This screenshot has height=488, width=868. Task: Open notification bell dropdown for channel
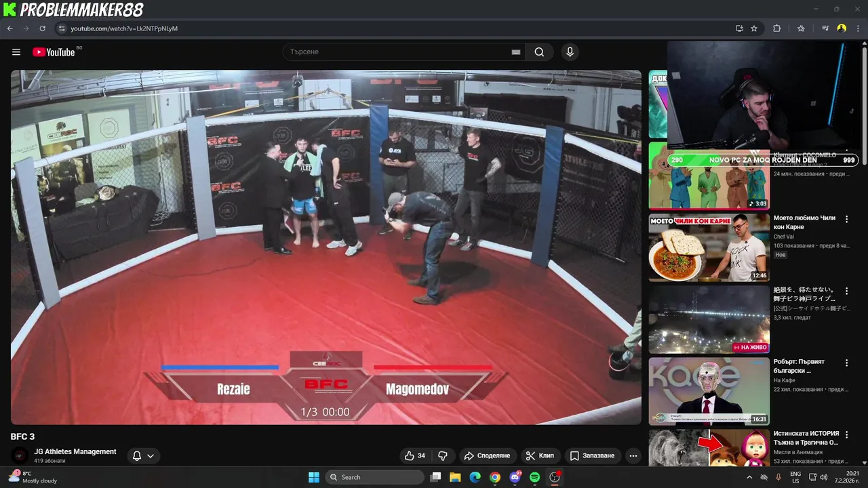pos(143,455)
